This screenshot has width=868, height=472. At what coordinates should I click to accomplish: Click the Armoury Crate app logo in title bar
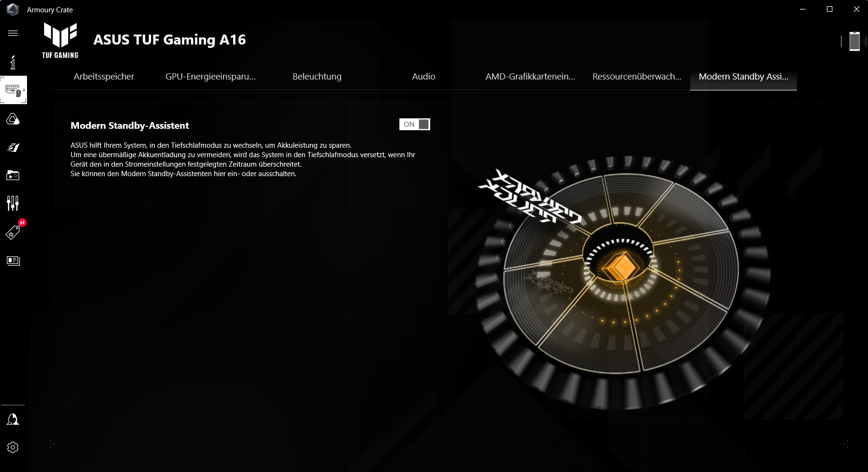pos(13,9)
